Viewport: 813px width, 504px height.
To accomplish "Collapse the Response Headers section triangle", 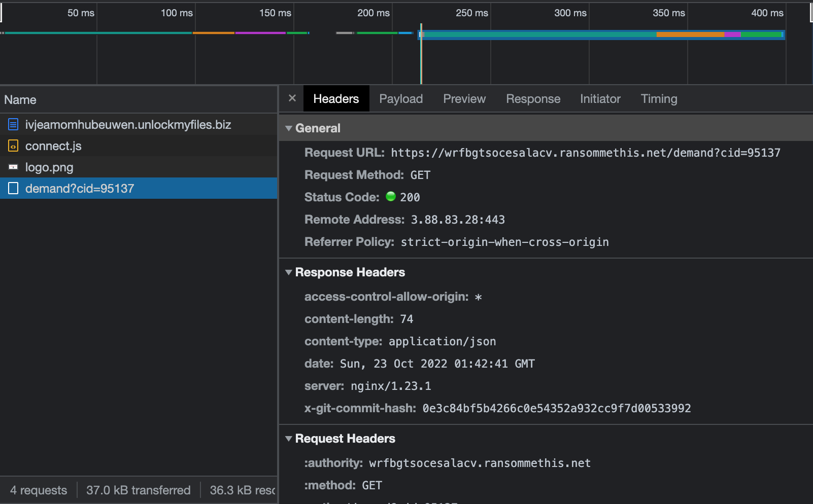I will [289, 272].
